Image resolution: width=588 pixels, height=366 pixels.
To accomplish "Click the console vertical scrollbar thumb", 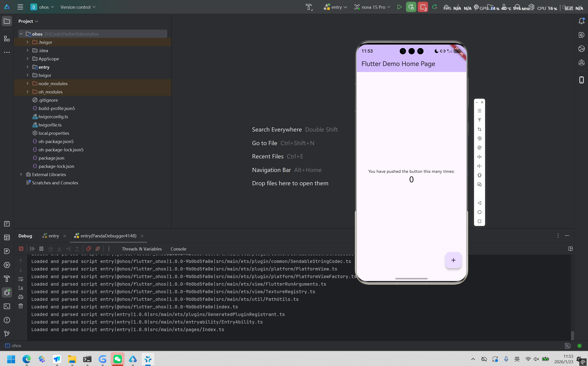I will tap(572, 335).
